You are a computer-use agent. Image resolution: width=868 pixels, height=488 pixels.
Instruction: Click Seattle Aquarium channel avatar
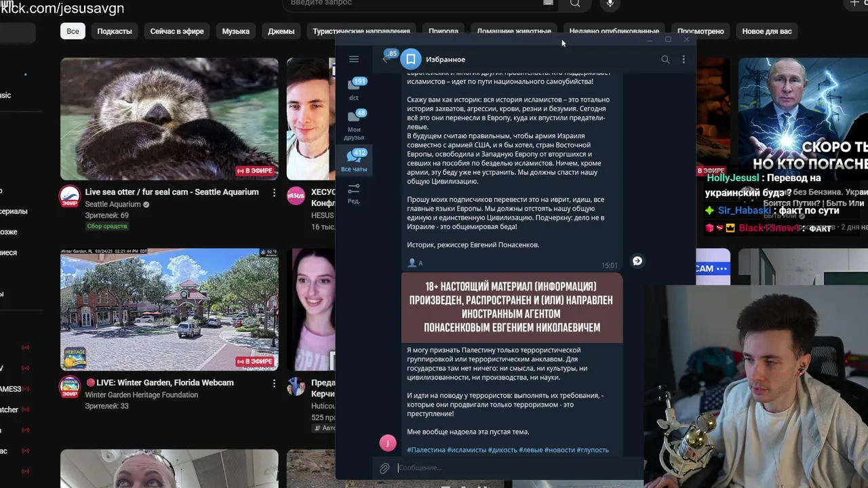[69, 197]
